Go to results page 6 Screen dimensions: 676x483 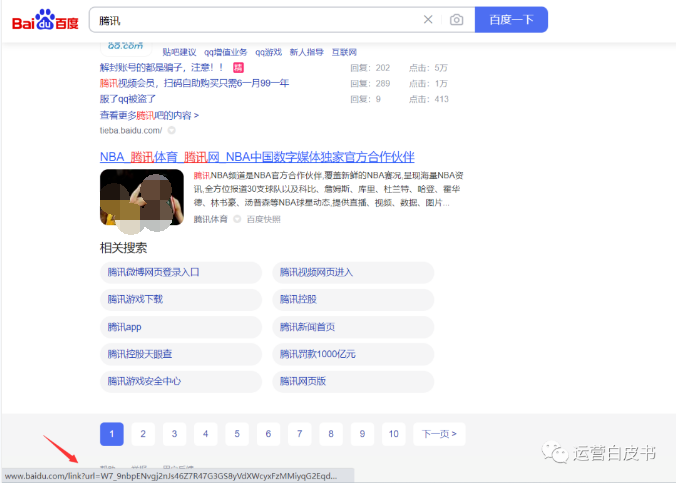tap(268, 434)
